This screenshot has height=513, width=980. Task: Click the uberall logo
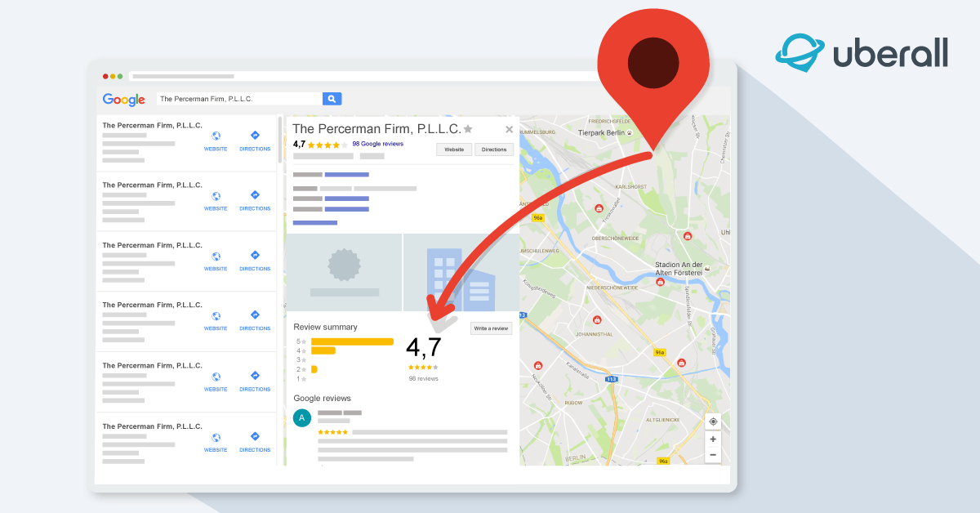pyautogui.click(x=862, y=54)
